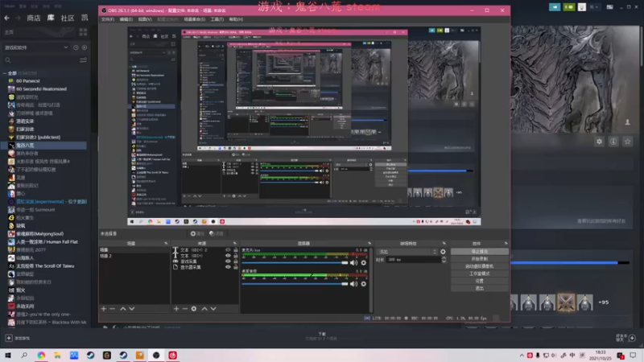
Task: Open Steam account name dropdown at top right
Action: click(x=594, y=7)
